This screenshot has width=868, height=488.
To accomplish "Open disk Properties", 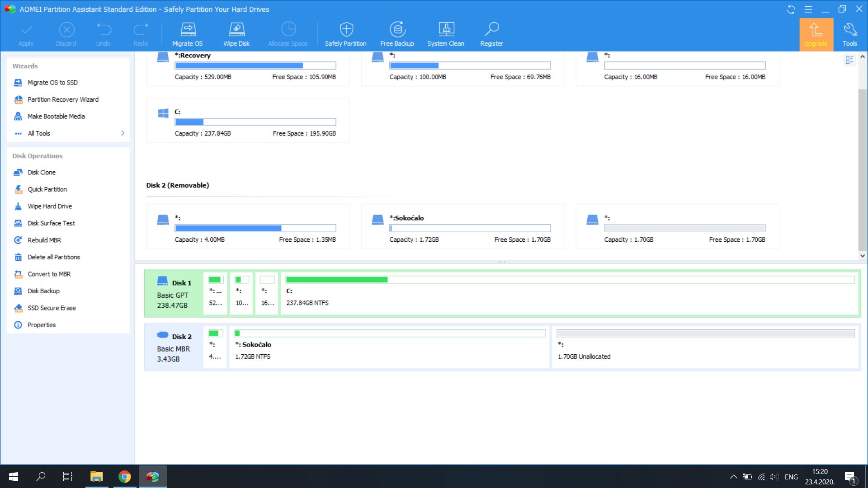I will click(41, 325).
